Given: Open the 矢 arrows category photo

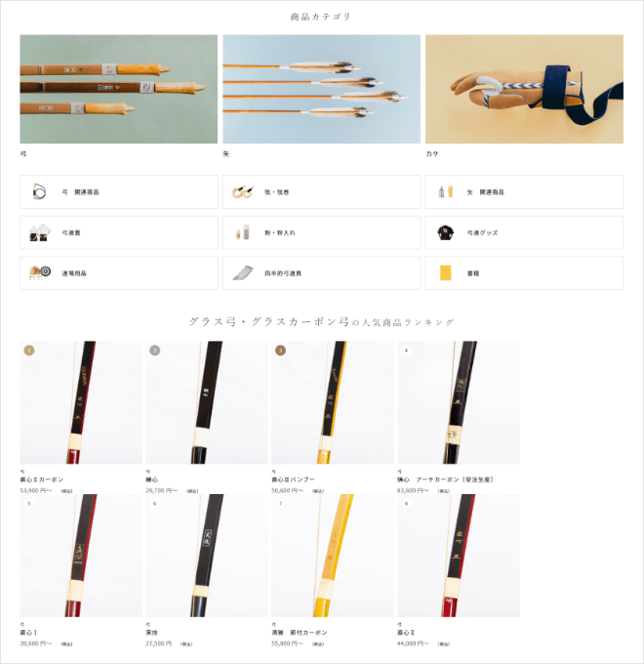Looking at the screenshot, I should pos(322,89).
